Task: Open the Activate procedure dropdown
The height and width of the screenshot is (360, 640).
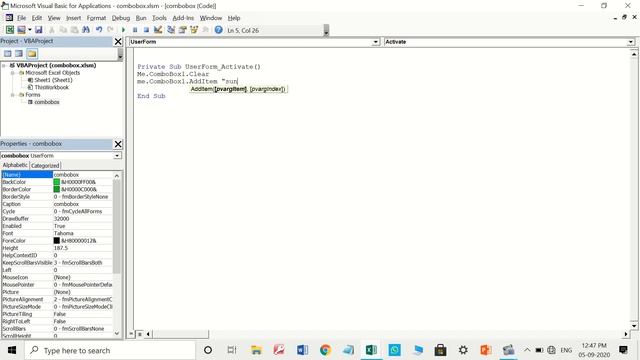Action: 631,42
